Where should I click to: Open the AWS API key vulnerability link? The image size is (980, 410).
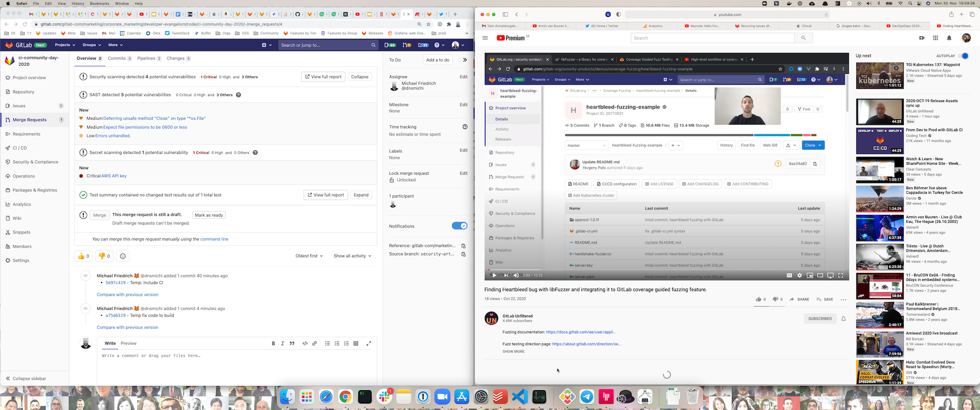tap(114, 176)
